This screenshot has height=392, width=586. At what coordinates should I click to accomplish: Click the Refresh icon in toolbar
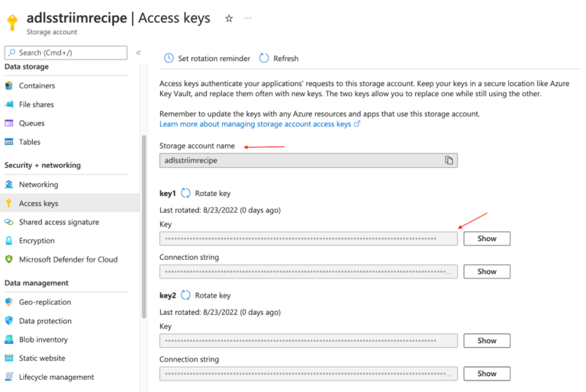click(264, 59)
